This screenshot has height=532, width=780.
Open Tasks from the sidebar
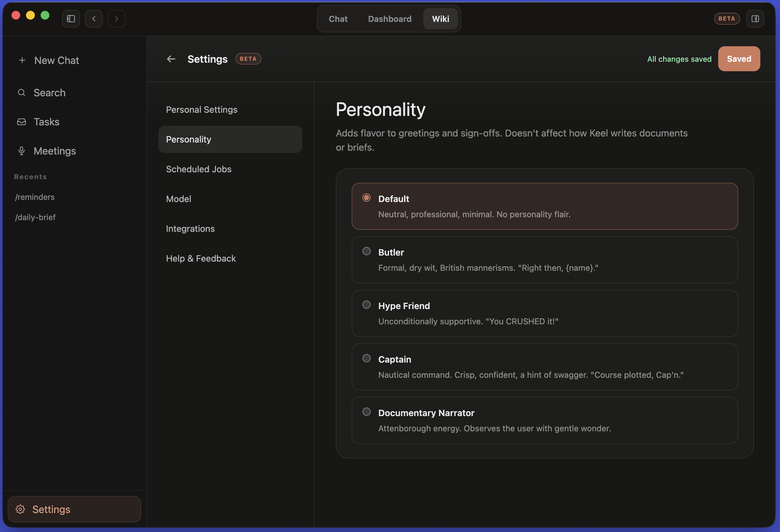(74, 122)
